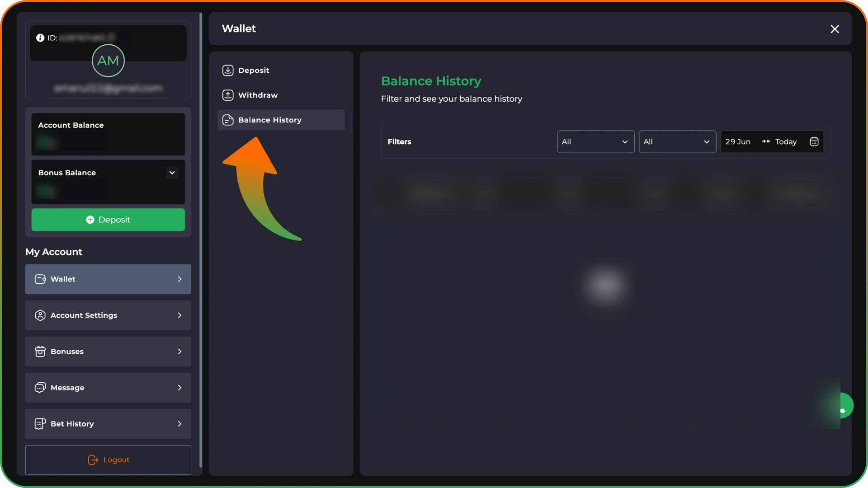Click the Account Settings user icon
This screenshot has width=868, height=488.
(40, 315)
